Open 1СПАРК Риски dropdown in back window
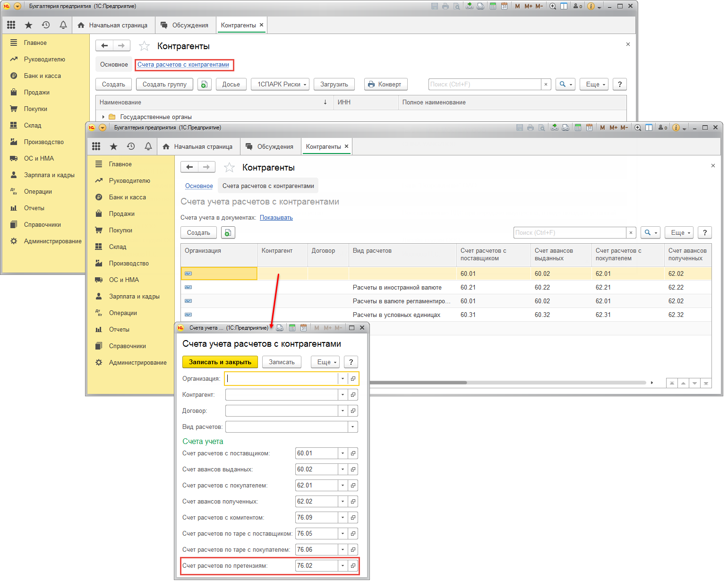This screenshot has width=728, height=581. point(280,84)
